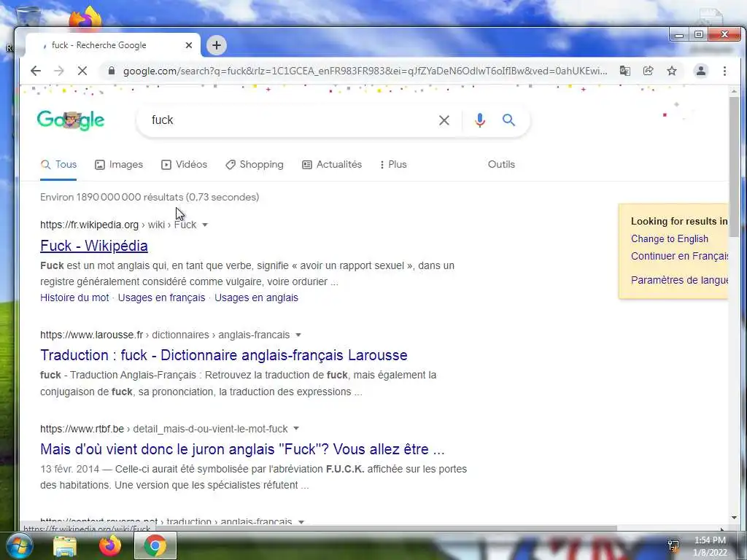Follow the 'Histoire du mot' sitelink

click(x=74, y=297)
